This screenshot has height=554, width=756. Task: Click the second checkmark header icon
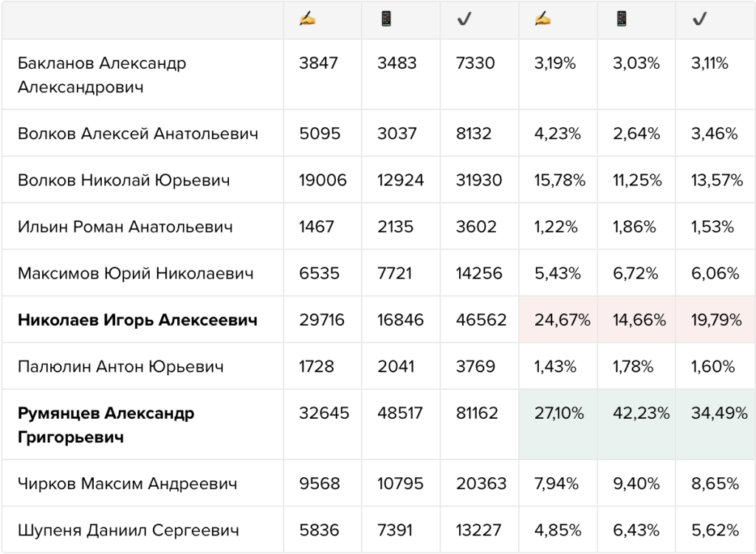[699, 19]
